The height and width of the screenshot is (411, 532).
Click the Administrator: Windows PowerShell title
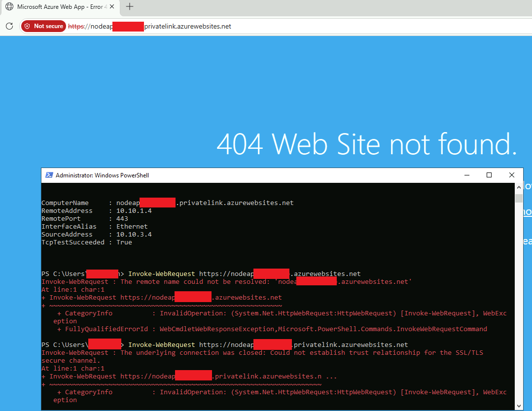[x=102, y=175]
